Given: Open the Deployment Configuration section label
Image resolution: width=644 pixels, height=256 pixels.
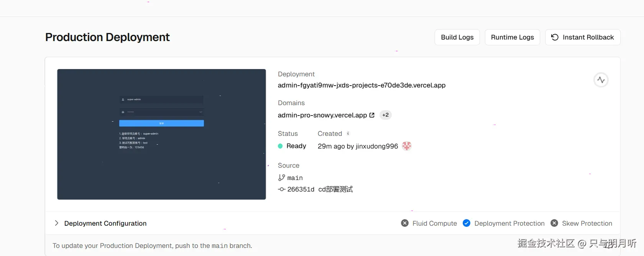Looking at the screenshot, I should (x=105, y=223).
